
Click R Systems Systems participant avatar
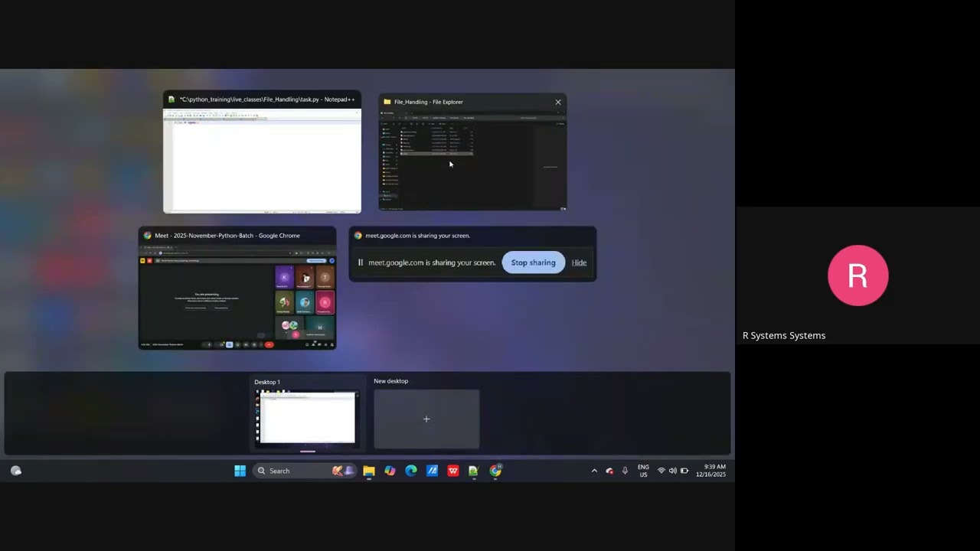857,275
